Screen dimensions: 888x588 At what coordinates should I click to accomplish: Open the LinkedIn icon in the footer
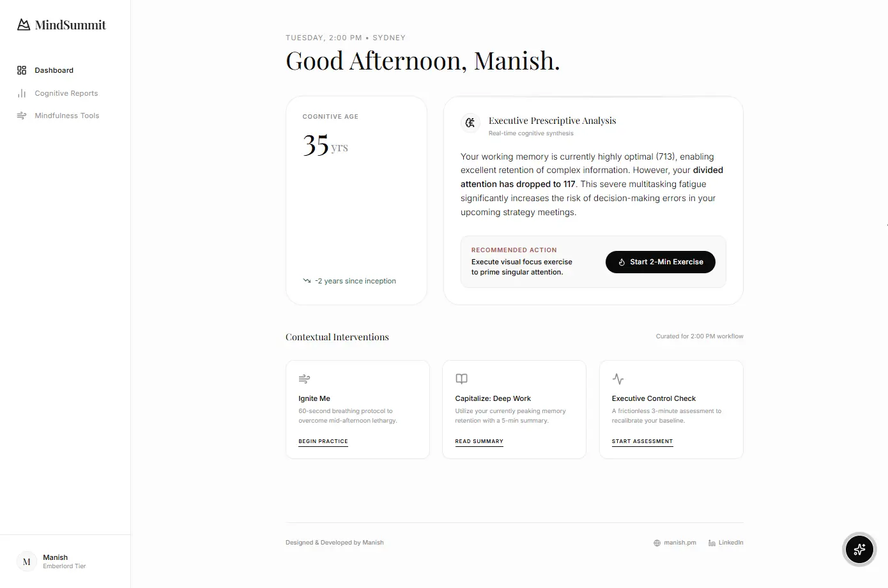[x=710, y=543]
